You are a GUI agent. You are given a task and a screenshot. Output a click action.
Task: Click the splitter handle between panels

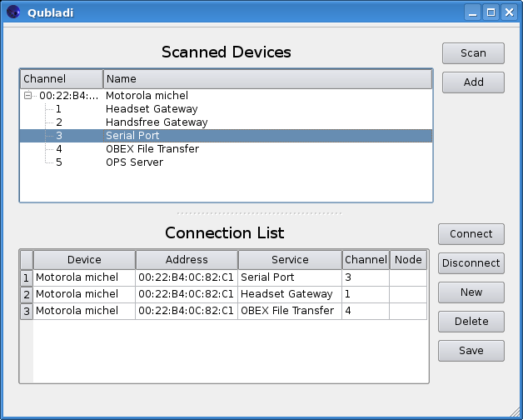[260, 213]
